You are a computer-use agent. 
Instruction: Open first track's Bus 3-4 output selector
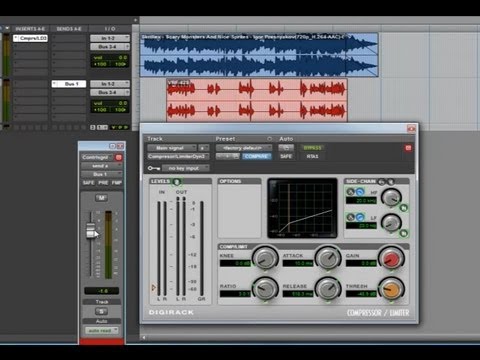pos(110,47)
